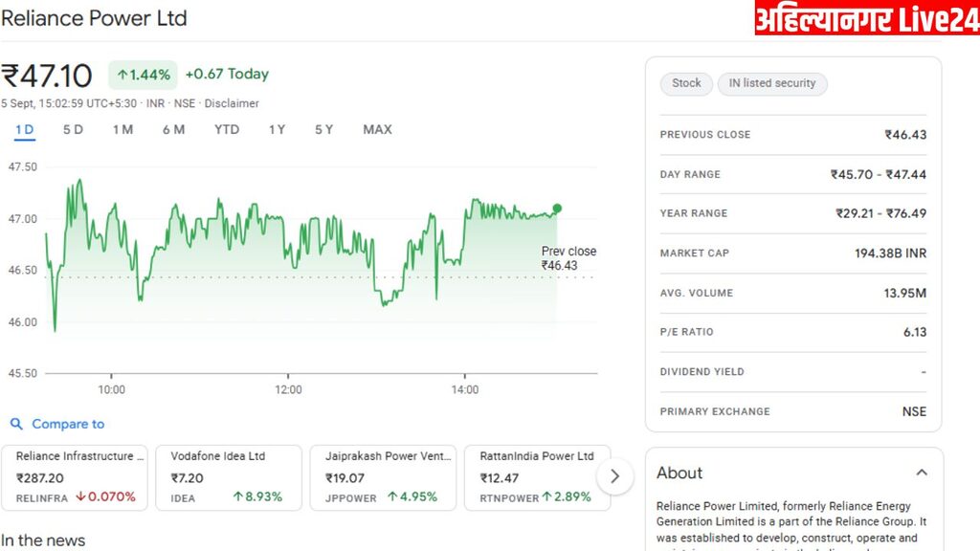
Task: Select the Jaiprakash Power Ventures card
Action: (383, 476)
